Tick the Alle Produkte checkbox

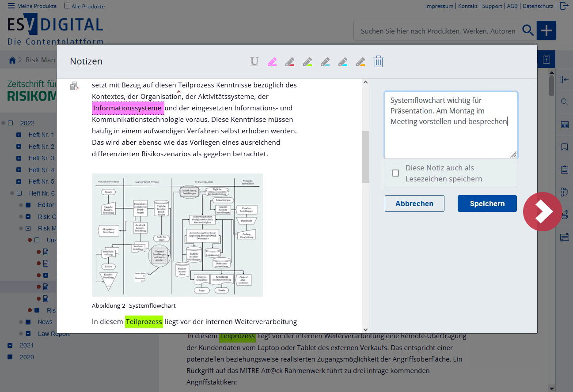click(x=67, y=6)
